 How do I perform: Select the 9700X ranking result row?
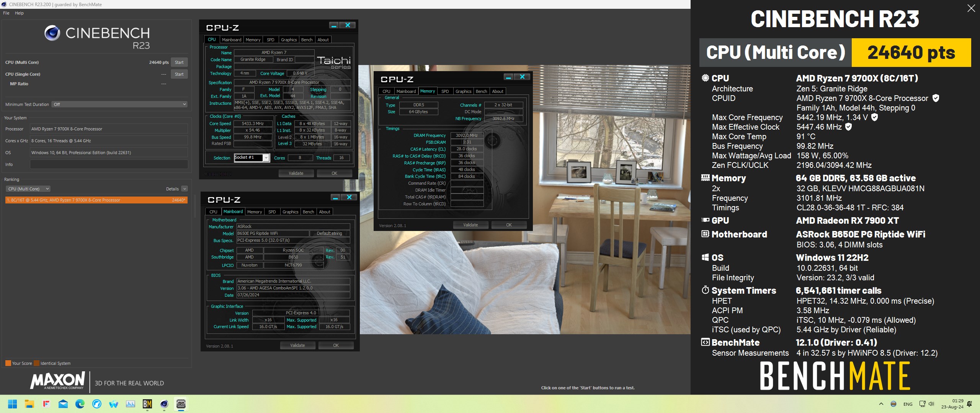pos(96,200)
